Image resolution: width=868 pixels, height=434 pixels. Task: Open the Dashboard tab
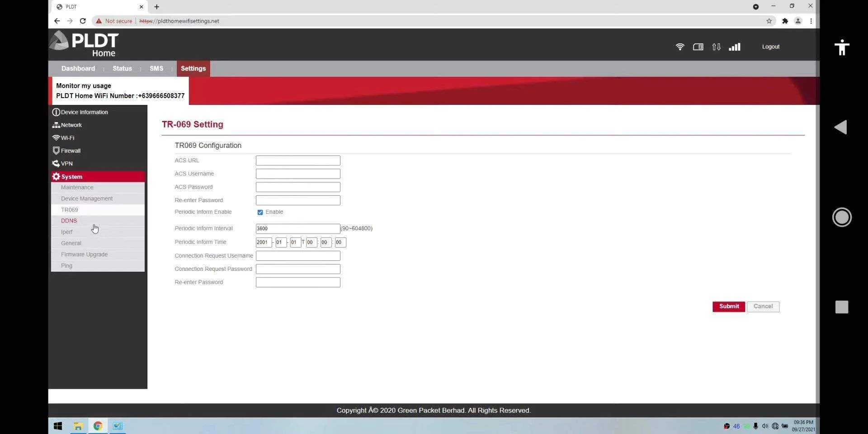(x=78, y=68)
